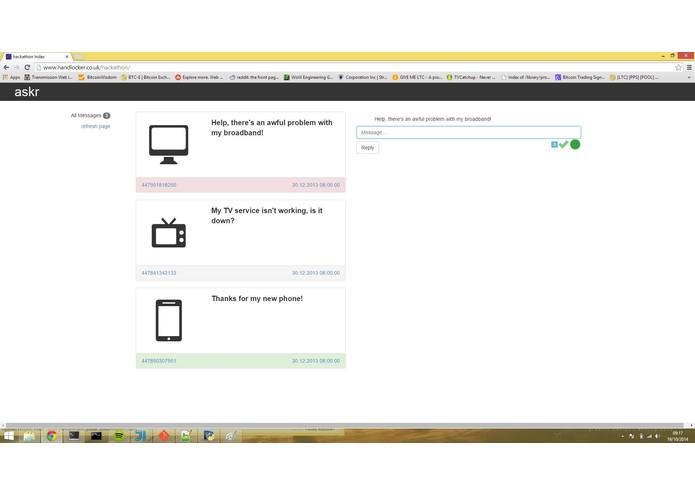Screen dimensions: 695x494
Task: Open the Chrome menu hamburger icon
Action: point(689,67)
